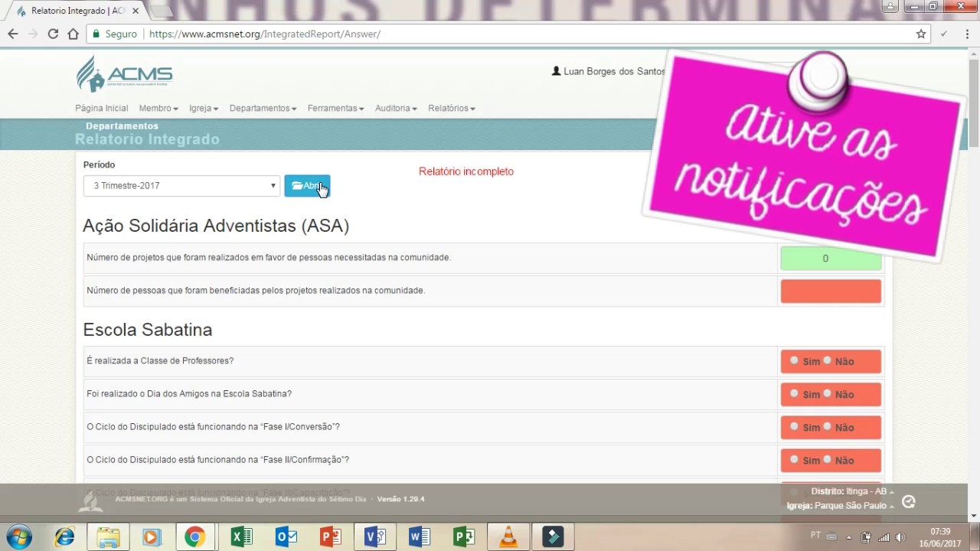Click the green projects count field showing 0
This screenshot has height=551, width=980.
pos(831,259)
